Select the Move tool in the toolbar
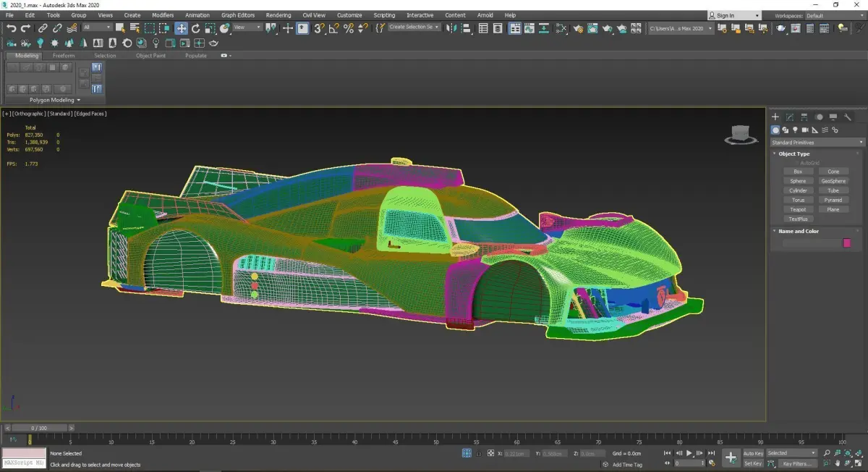The height and width of the screenshot is (472, 868). 181,28
